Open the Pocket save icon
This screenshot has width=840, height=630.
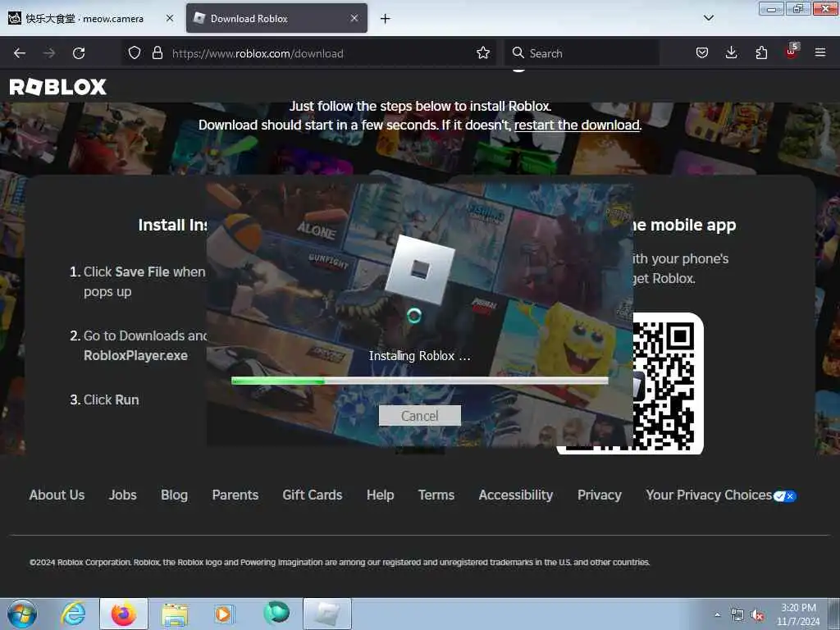coord(702,53)
